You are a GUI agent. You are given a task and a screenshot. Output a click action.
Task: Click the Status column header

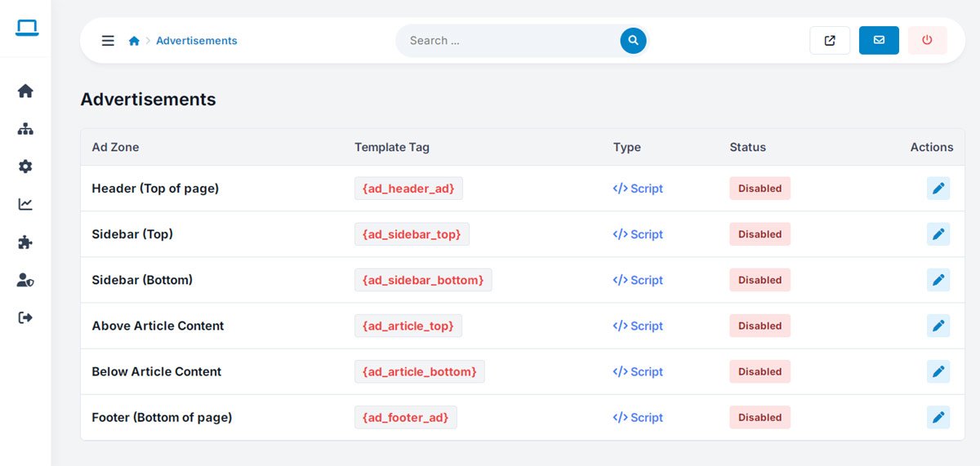[x=748, y=148]
